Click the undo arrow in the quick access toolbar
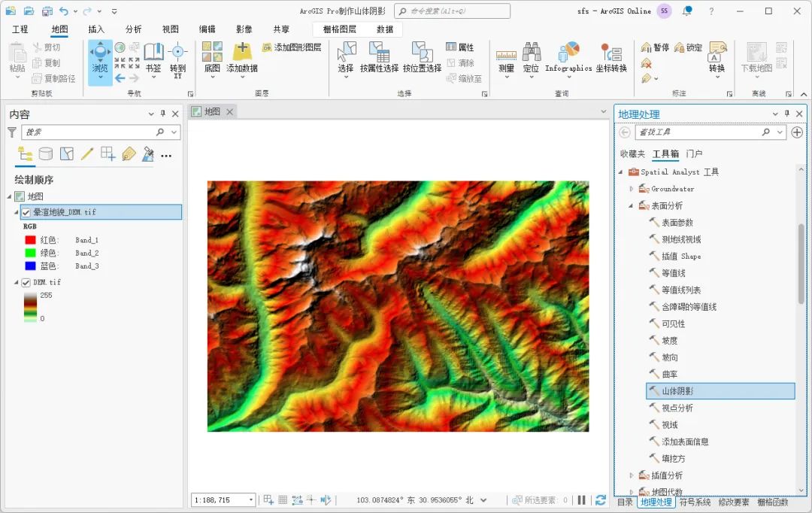812x513 pixels. (64, 11)
